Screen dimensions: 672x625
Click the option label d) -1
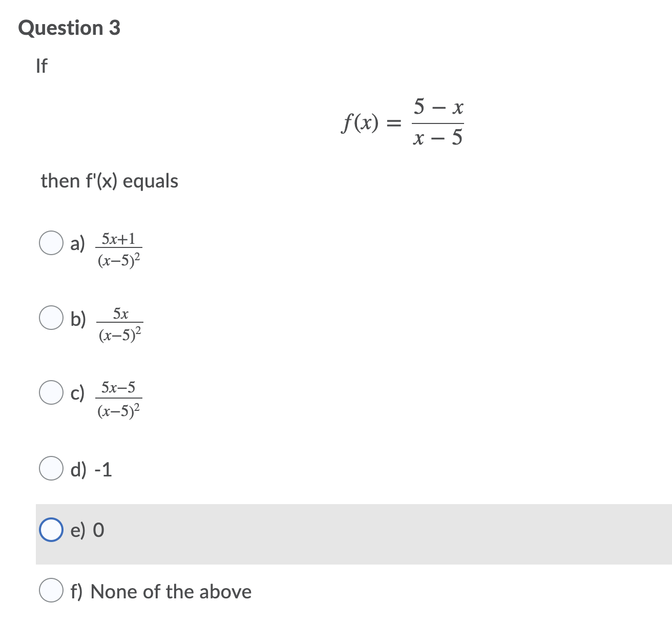(x=91, y=469)
